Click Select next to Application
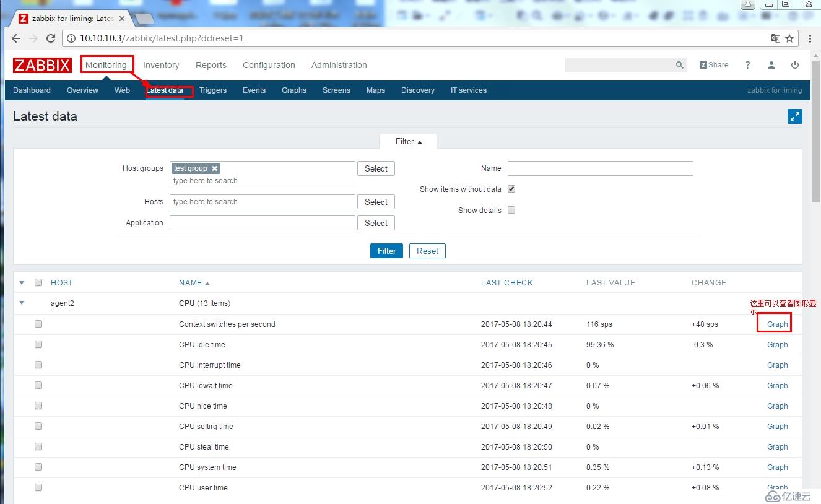The width and height of the screenshot is (821, 504). (x=376, y=223)
